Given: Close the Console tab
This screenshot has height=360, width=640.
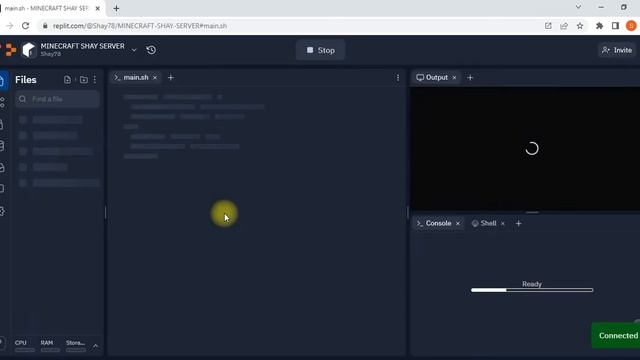Looking at the screenshot, I should coord(458,223).
